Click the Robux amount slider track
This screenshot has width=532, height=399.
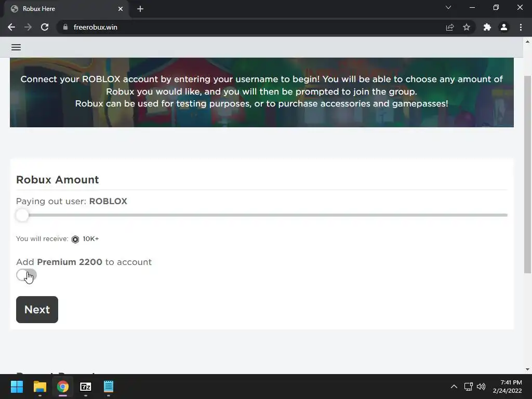click(262, 215)
